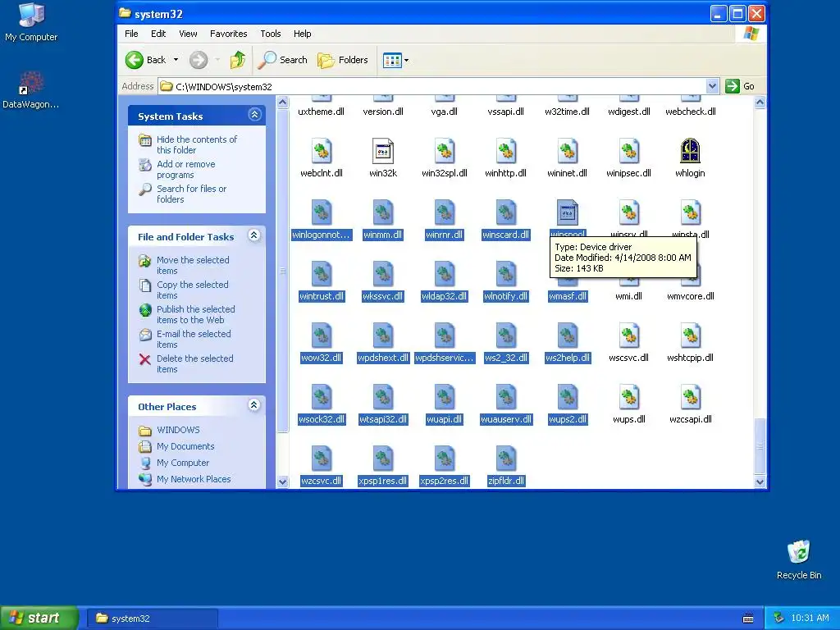Click Publish the selected items to the Web
Viewport: 840px width, 630px height.
[195, 314]
